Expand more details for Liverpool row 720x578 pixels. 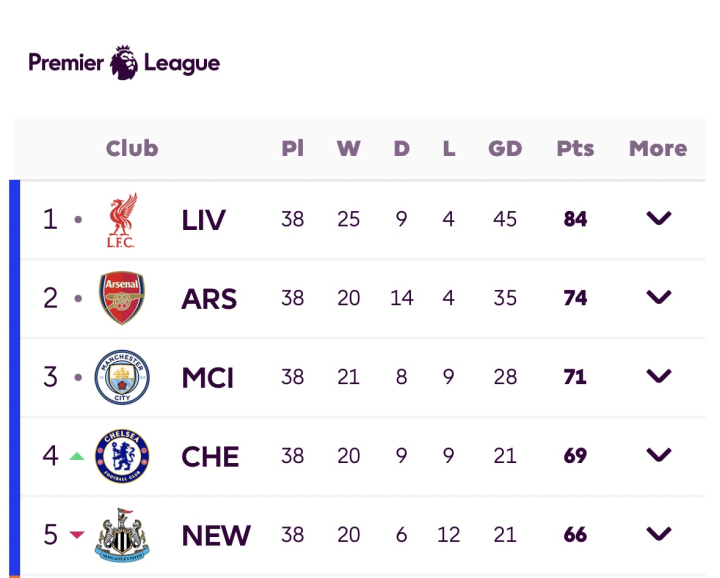click(x=659, y=218)
